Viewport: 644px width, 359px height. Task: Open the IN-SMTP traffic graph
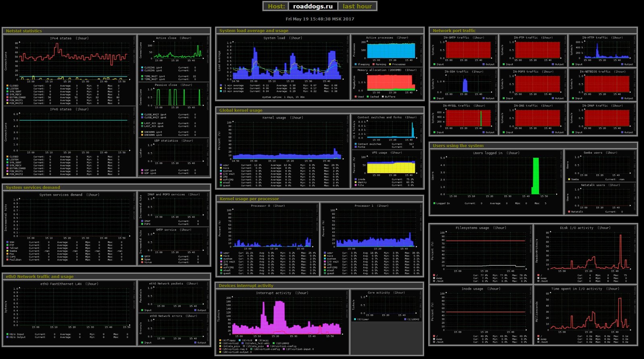[x=464, y=51]
